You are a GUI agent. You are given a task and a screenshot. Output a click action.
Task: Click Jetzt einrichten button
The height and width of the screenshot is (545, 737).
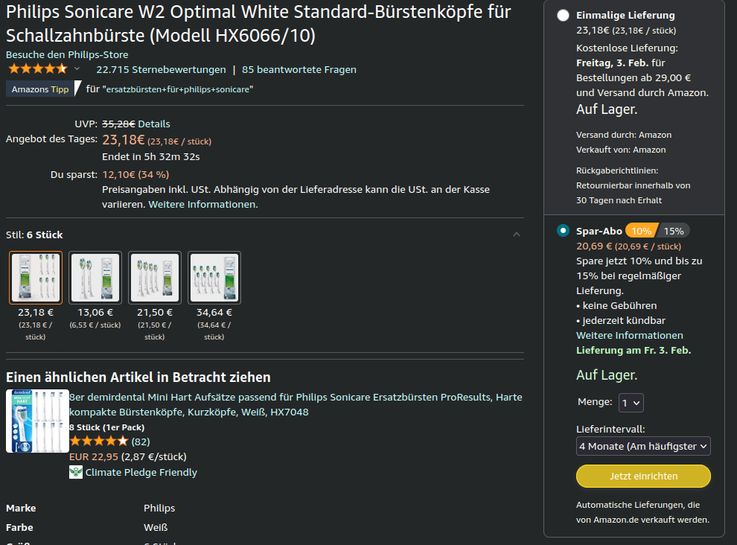(x=643, y=476)
